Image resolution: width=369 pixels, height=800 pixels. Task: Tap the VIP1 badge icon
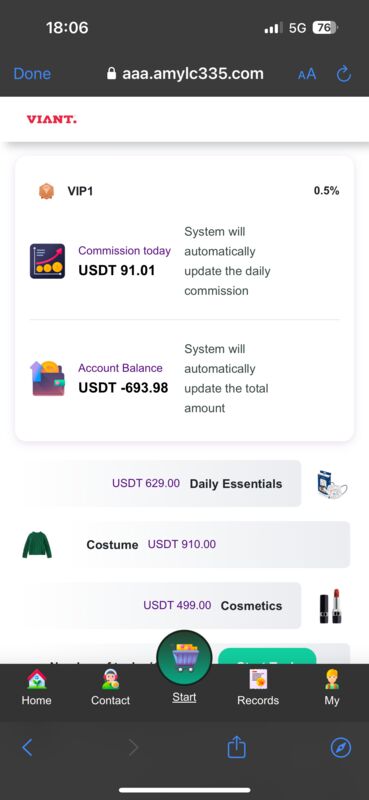(x=46, y=191)
